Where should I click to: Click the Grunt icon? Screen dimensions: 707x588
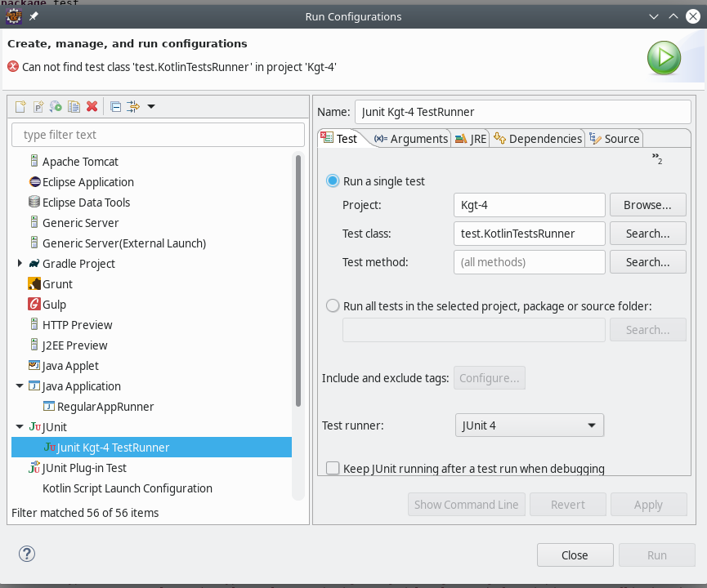pyautogui.click(x=34, y=284)
